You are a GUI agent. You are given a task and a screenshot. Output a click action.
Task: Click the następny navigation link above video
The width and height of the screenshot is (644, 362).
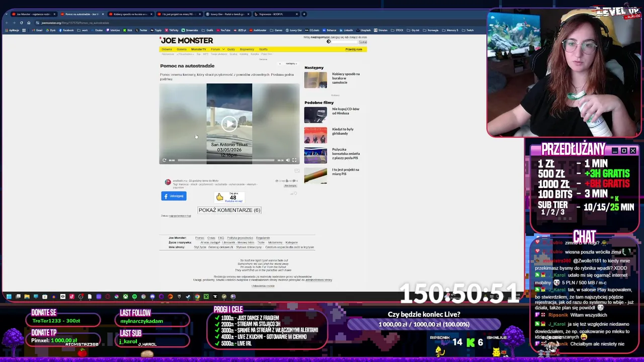click(x=291, y=63)
